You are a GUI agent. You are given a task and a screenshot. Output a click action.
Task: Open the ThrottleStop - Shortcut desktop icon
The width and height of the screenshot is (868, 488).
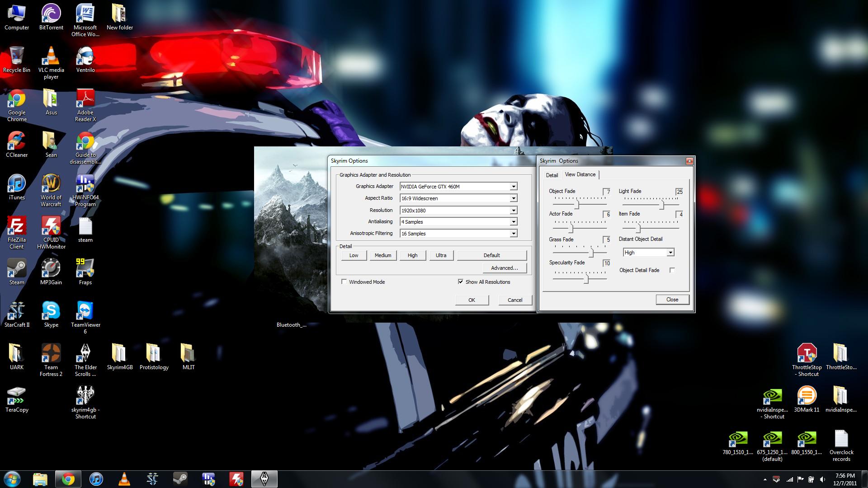pos(807,360)
